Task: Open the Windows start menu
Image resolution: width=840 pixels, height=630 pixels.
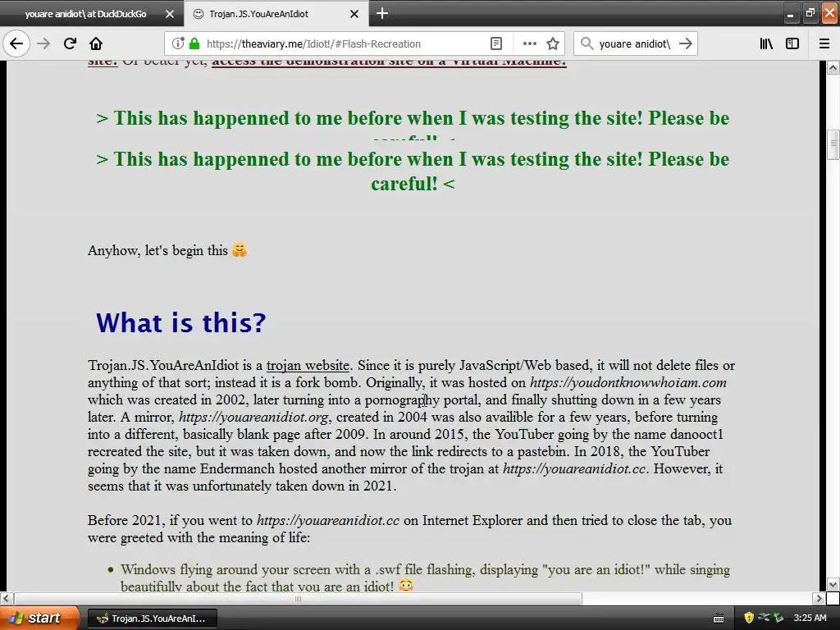Action: click(39, 618)
